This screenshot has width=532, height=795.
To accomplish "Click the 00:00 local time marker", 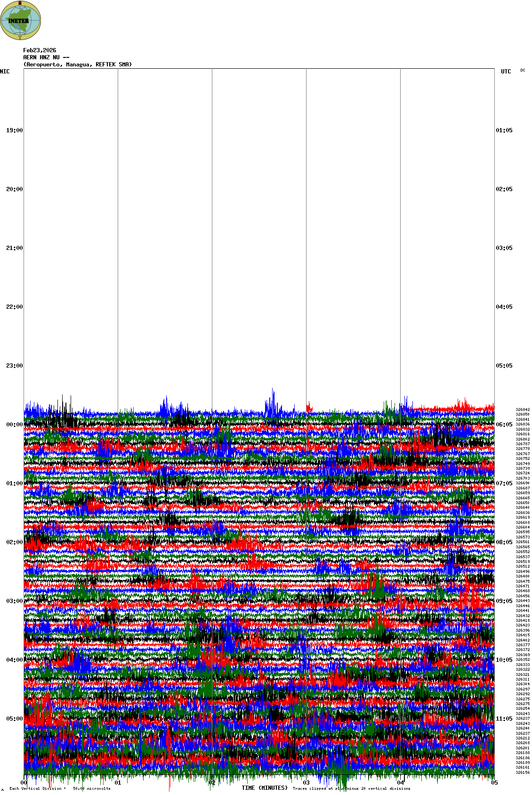I will pyautogui.click(x=14, y=425).
